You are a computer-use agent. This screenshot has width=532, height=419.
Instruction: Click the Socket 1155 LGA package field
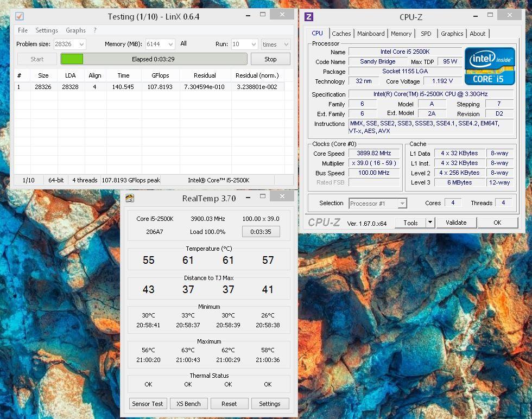405,71
